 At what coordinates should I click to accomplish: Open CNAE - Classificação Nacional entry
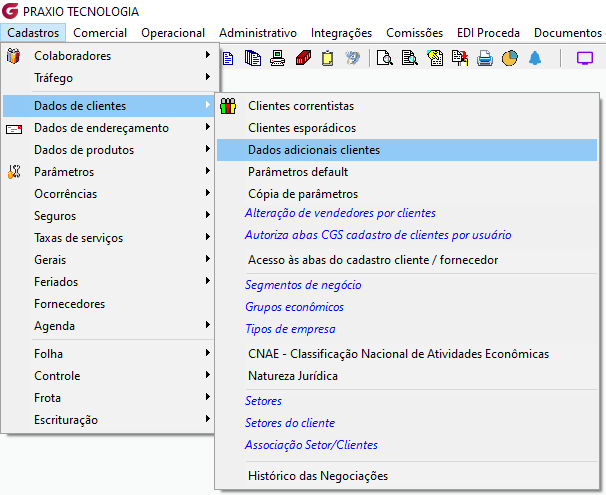(x=407, y=354)
